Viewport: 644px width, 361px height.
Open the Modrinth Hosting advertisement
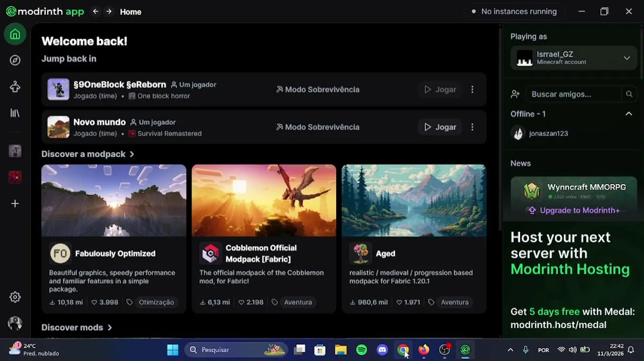573,281
